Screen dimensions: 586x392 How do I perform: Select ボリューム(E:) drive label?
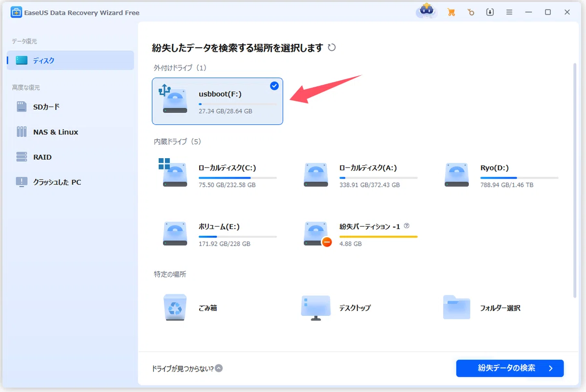coord(219,227)
